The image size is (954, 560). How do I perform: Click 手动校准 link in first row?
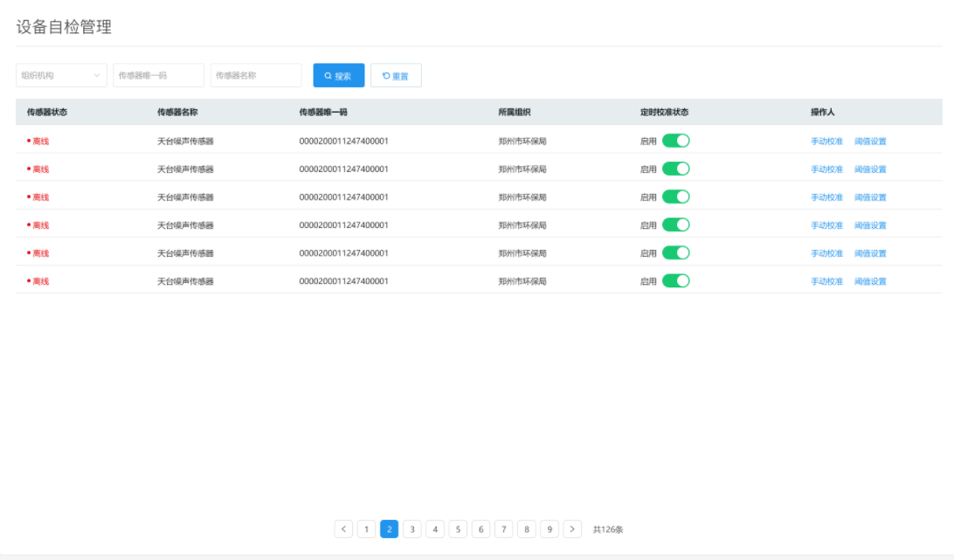click(x=826, y=142)
